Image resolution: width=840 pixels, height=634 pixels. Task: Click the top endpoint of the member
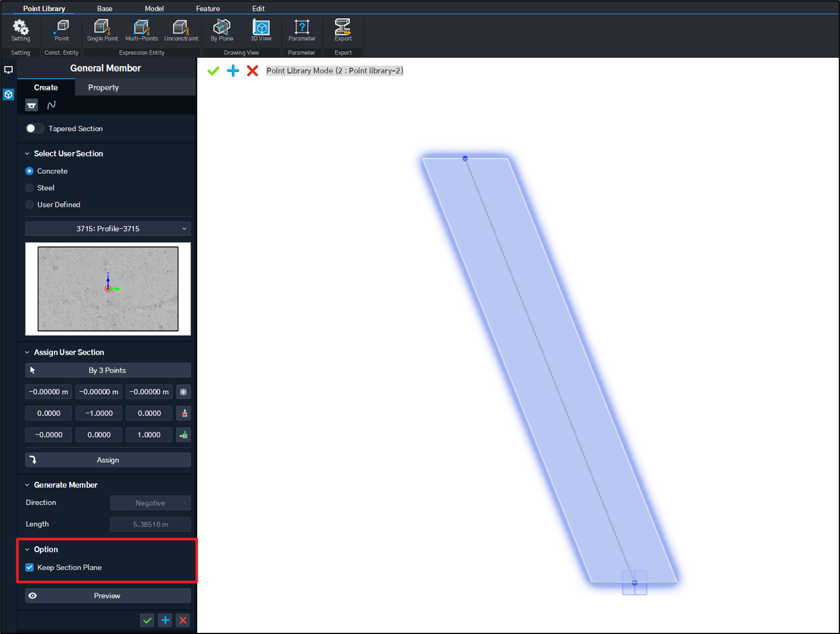pos(465,158)
